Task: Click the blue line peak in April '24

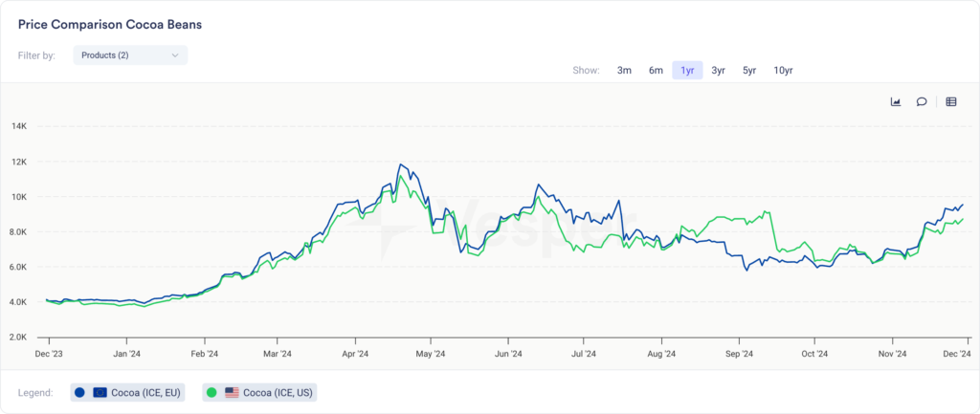Action: pyautogui.click(x=401, y=164)
